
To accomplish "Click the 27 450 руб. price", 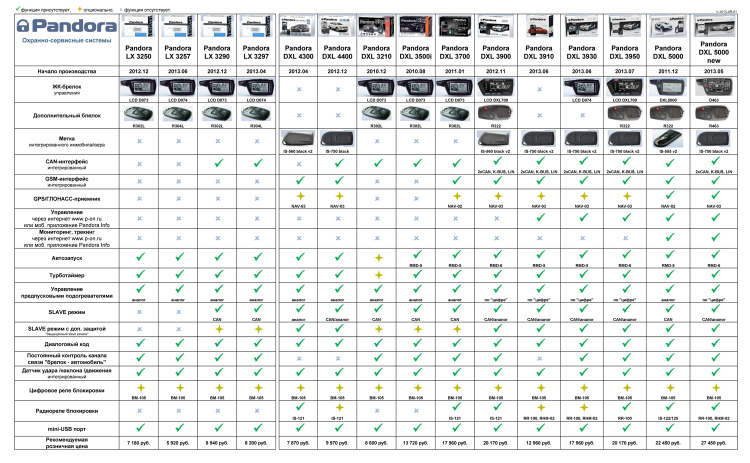I will [717, 441].
